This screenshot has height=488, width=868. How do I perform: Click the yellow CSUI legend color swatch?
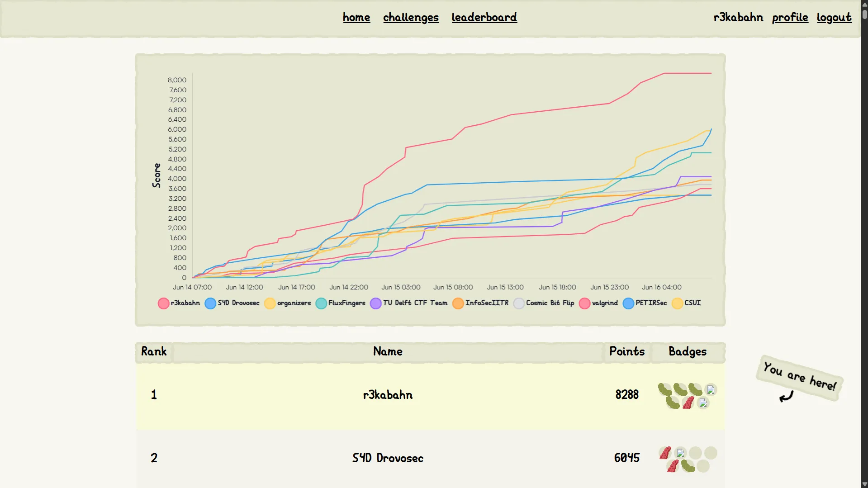pyautogui.click(x=677, y=303)
